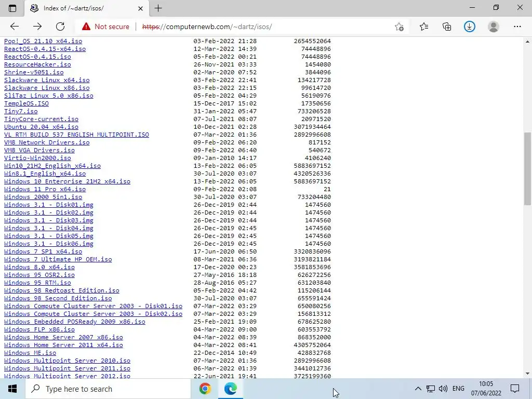Go back to the previous page
This screenshot has height=399, width=532.
tap(14, 26)
